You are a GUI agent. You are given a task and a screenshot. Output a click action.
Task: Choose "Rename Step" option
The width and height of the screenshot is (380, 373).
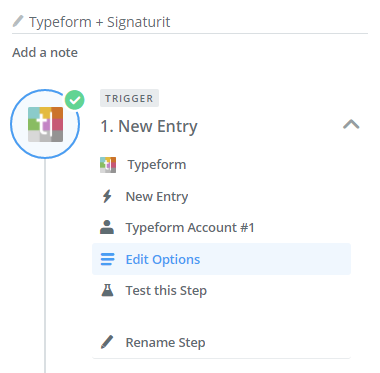221,342
